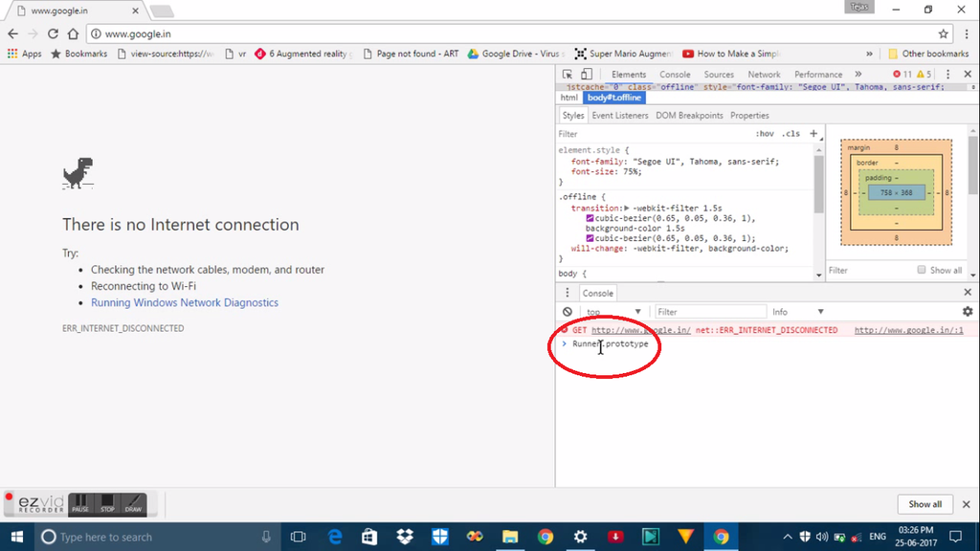Bookmark this page with the star icon

click(943, 33)
